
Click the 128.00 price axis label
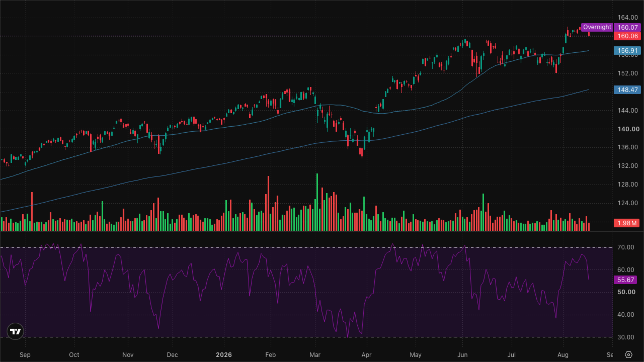[628, 184]
